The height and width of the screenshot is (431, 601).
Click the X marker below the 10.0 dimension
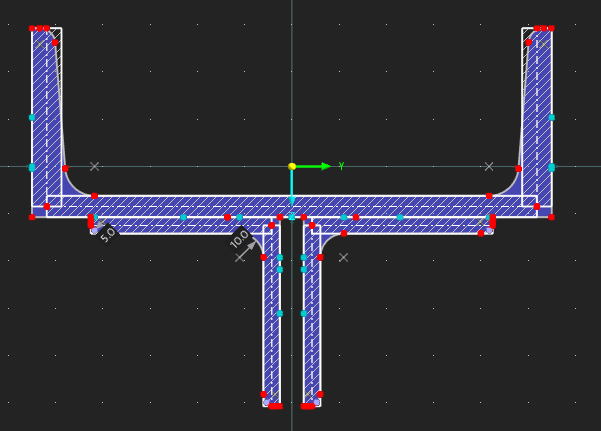[240, 257]
